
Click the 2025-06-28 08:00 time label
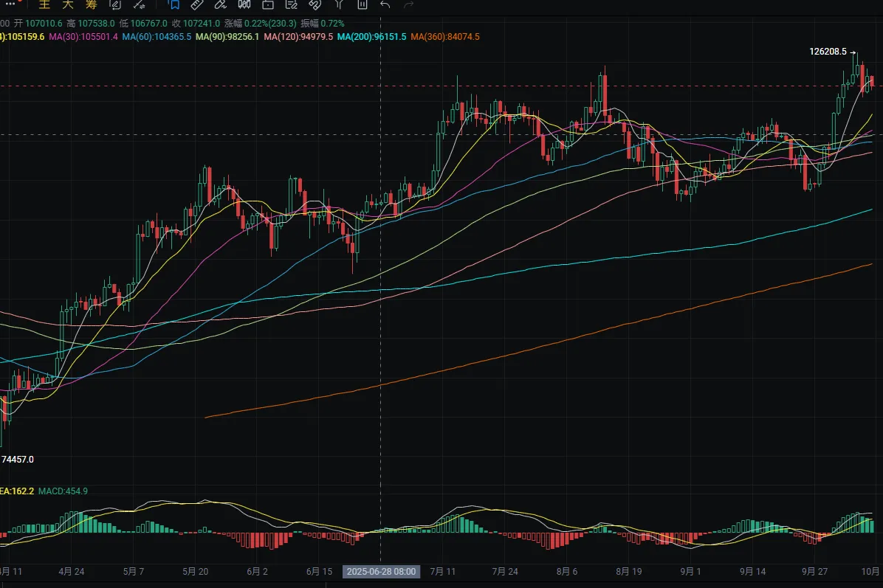[381, 572]
